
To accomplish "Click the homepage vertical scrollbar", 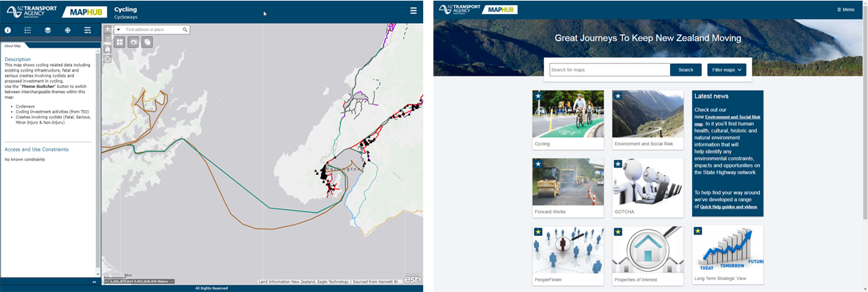I will click(x=865, y=114).
